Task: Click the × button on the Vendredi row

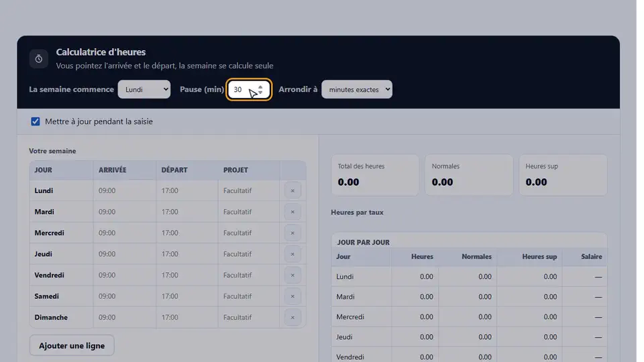Action: [x=292, y=275]
